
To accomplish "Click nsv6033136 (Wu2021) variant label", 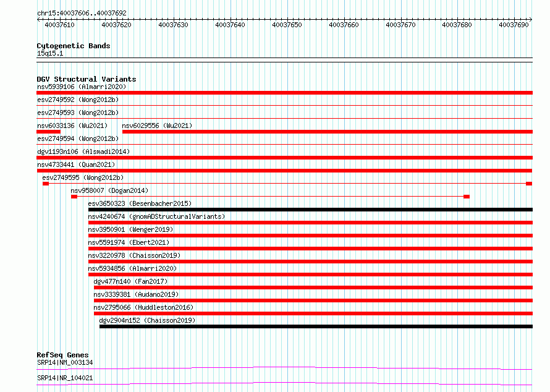I will coord(72,126).
